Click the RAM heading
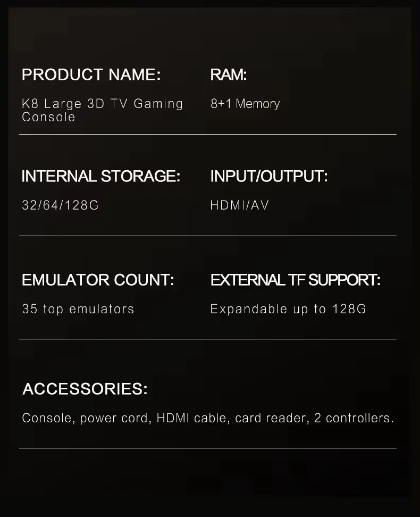 pos(229,75)
